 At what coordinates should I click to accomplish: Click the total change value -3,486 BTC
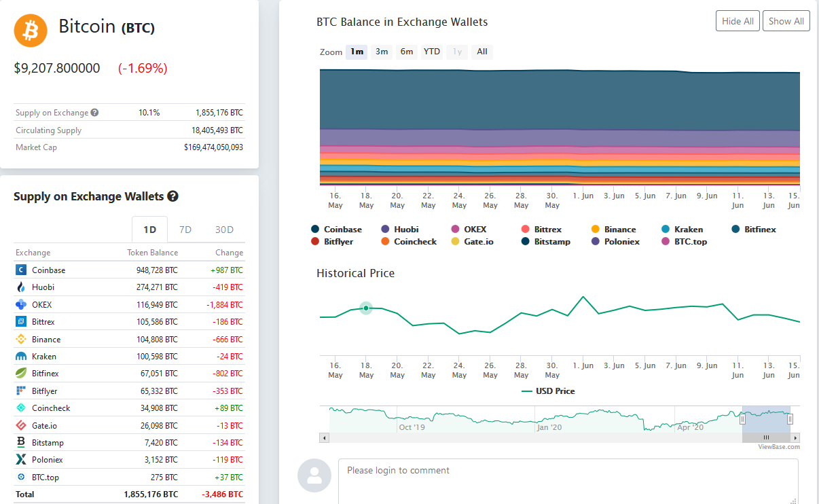(x=223, y=494)
